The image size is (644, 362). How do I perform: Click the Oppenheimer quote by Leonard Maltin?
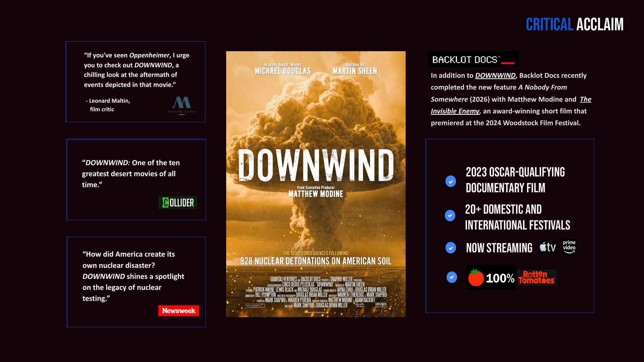pyautogui.click(x=137, y=70)
